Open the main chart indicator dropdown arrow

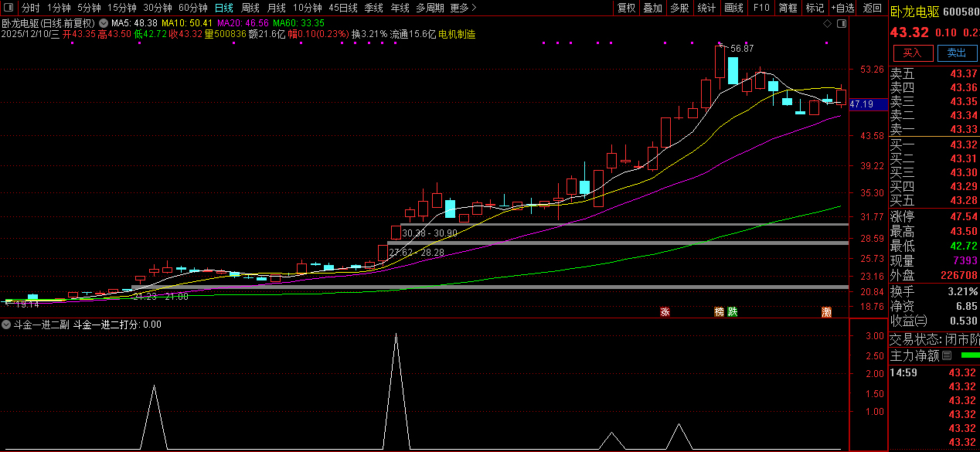pos(103,23)
